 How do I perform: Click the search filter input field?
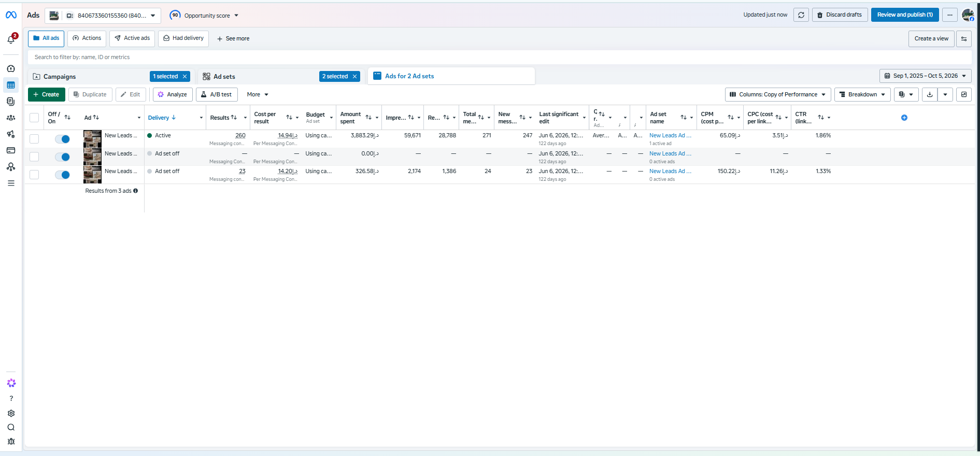pos(500,58)
